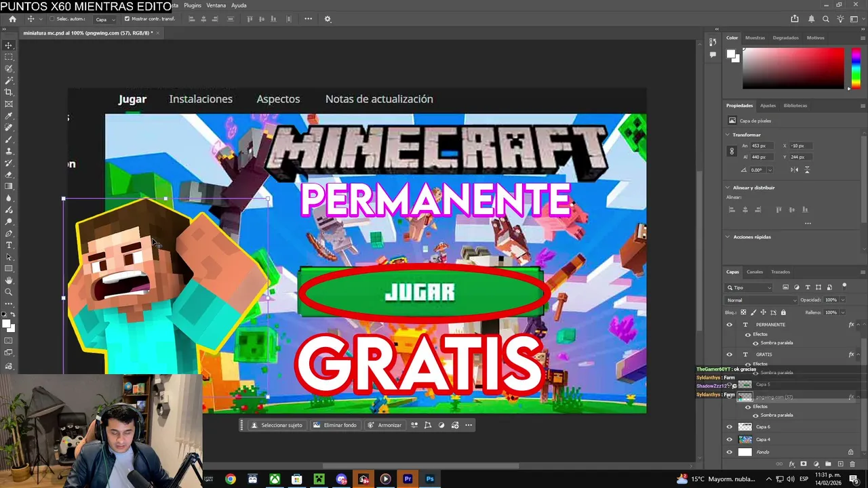868x488 pixels.
Task: Switch to the Trazados tab
Action: pos(781,272)
